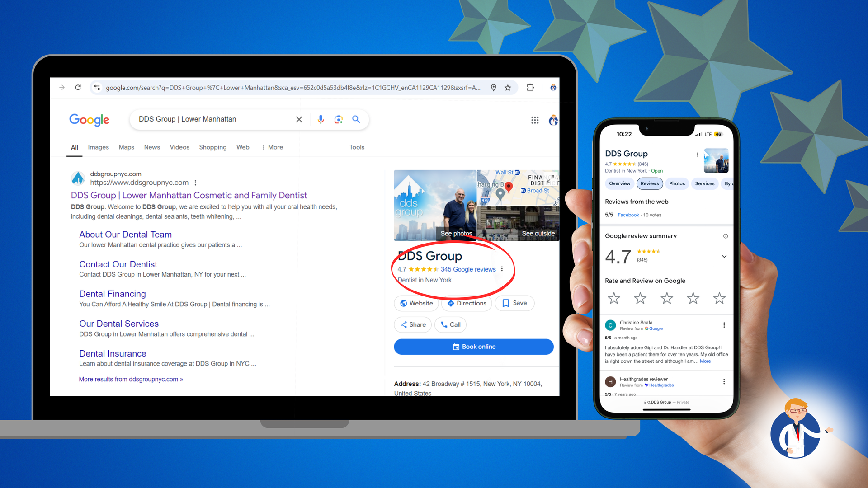
Task: Click the browser forward arrow
Action: click(x=62, y=87)
